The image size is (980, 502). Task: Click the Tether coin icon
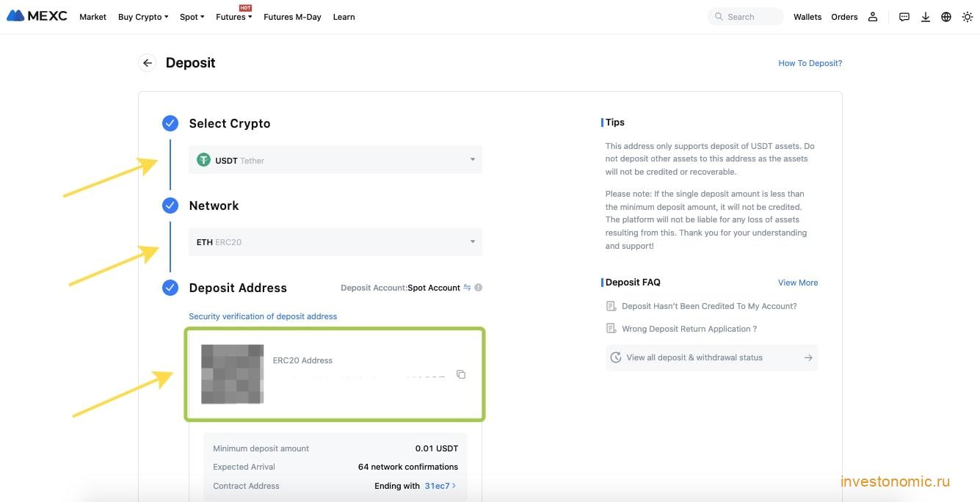click(203, 160)
